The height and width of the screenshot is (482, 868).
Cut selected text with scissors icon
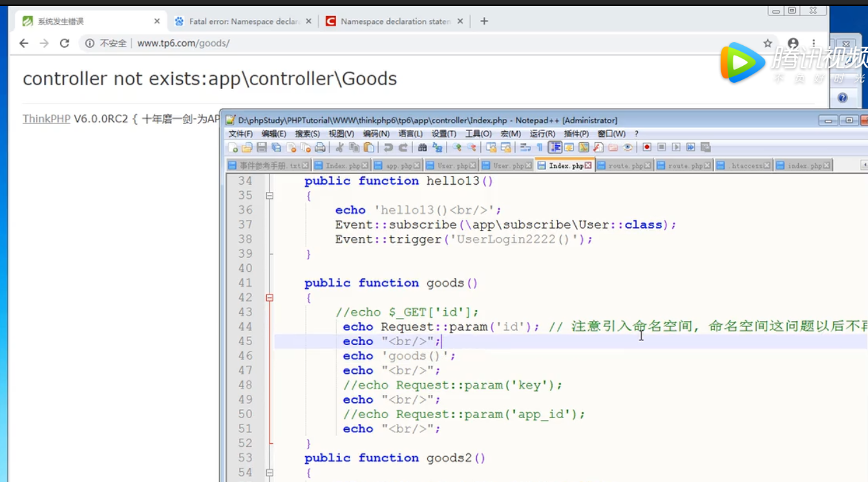pos(339,147)
